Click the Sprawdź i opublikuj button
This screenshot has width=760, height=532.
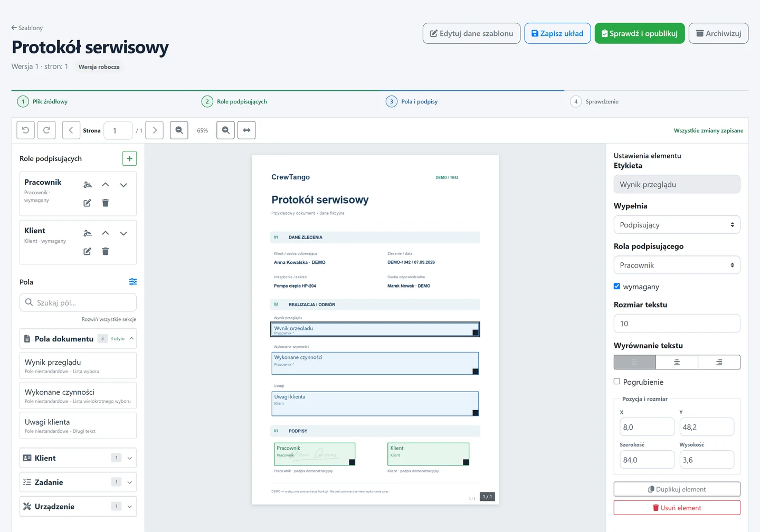(640, 33)
